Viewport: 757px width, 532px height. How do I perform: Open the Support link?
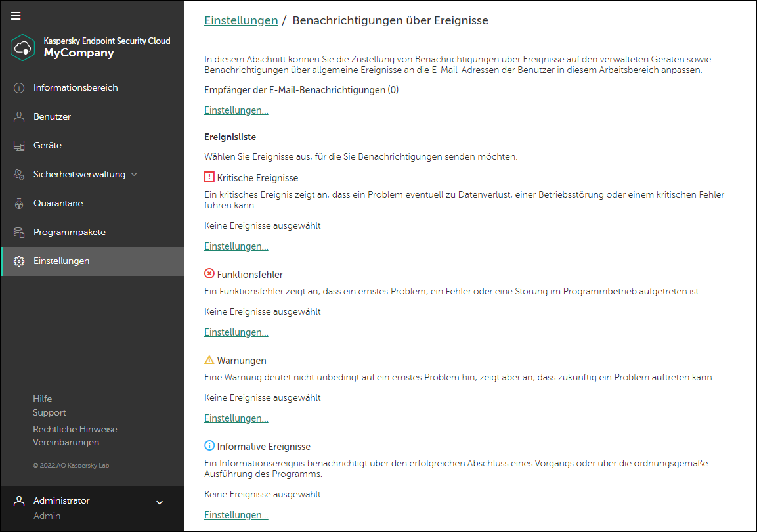click(49, 413)
